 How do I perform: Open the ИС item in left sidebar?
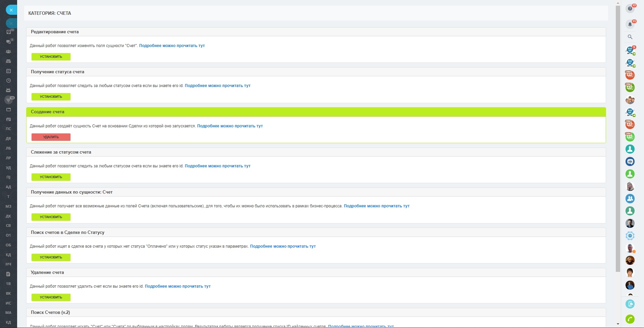click(8, 303)
